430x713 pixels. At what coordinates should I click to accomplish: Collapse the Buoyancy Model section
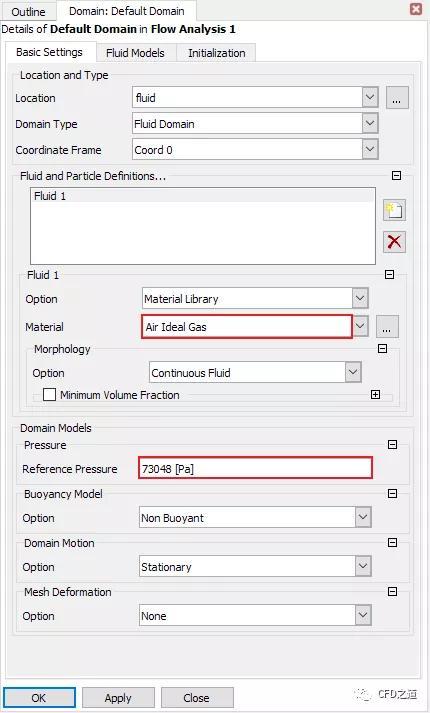tap(393, 493)
